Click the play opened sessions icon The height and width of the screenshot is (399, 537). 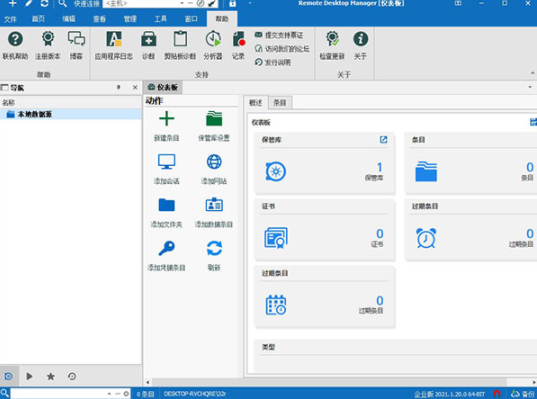[29, 376]
